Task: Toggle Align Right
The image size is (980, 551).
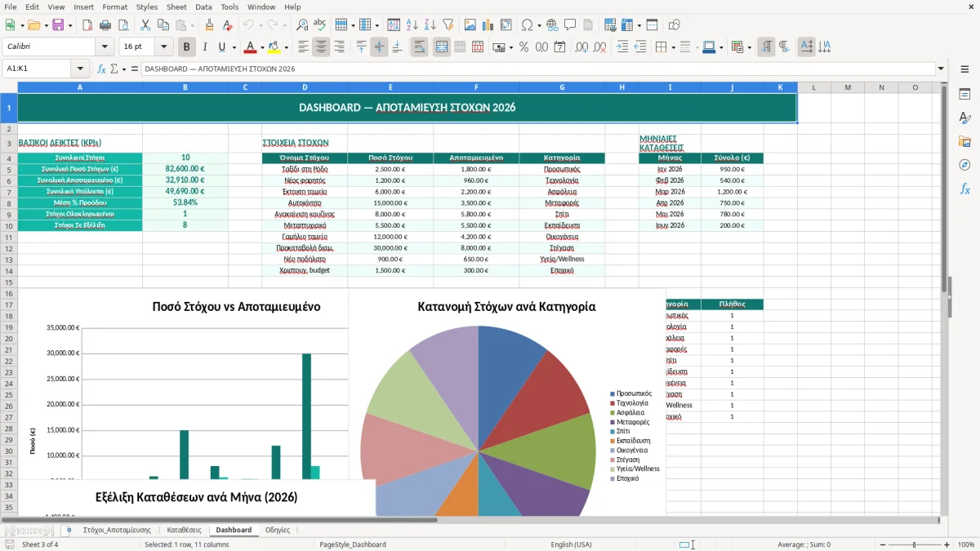Action: (339, 47)
